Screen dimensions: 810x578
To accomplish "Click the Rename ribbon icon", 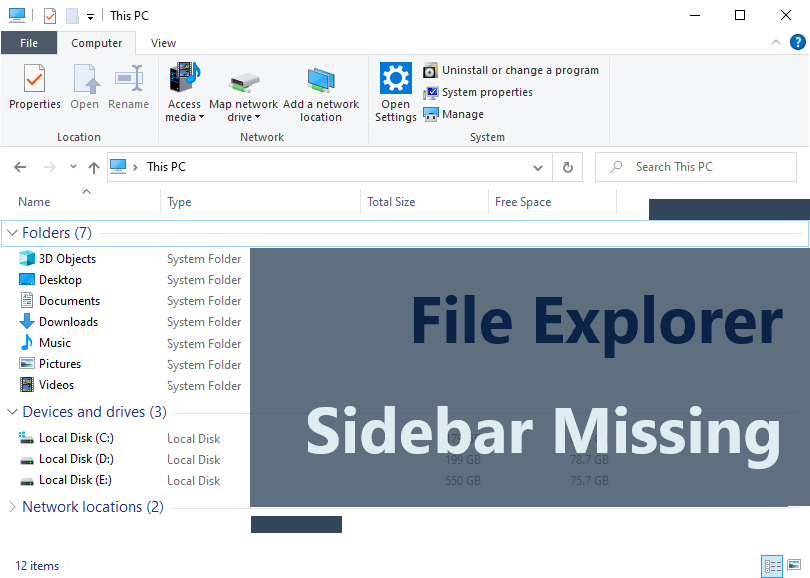I will point(129,87).
